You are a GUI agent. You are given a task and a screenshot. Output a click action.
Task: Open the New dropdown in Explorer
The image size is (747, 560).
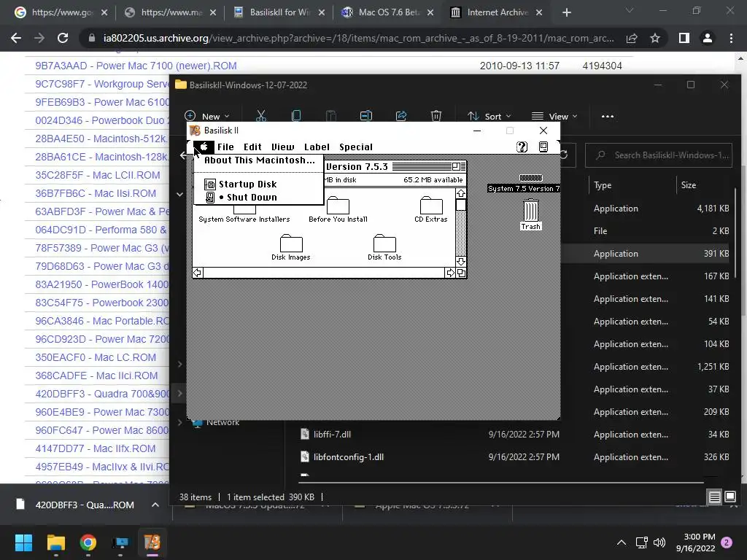tap(206, 116)
